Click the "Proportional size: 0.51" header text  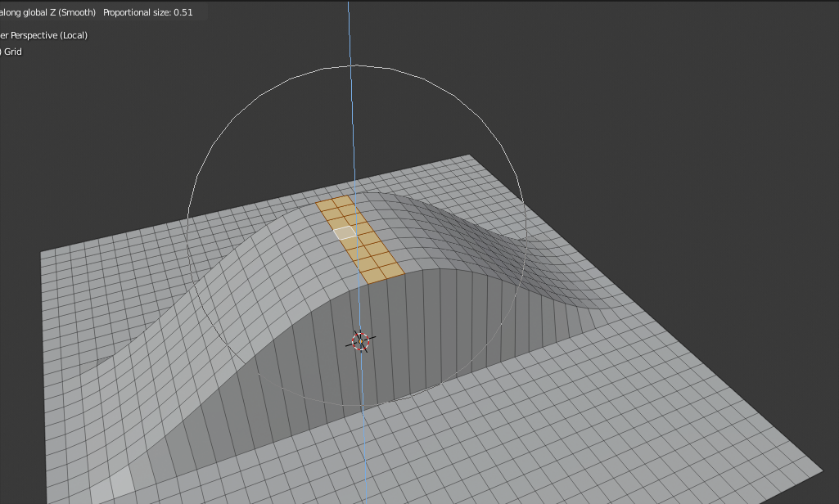point(148,13)
